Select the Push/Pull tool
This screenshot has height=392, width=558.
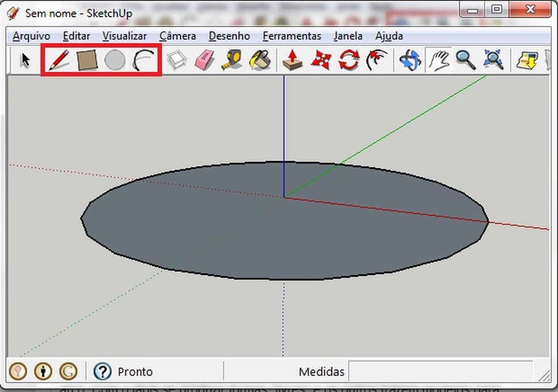[293, 60]
